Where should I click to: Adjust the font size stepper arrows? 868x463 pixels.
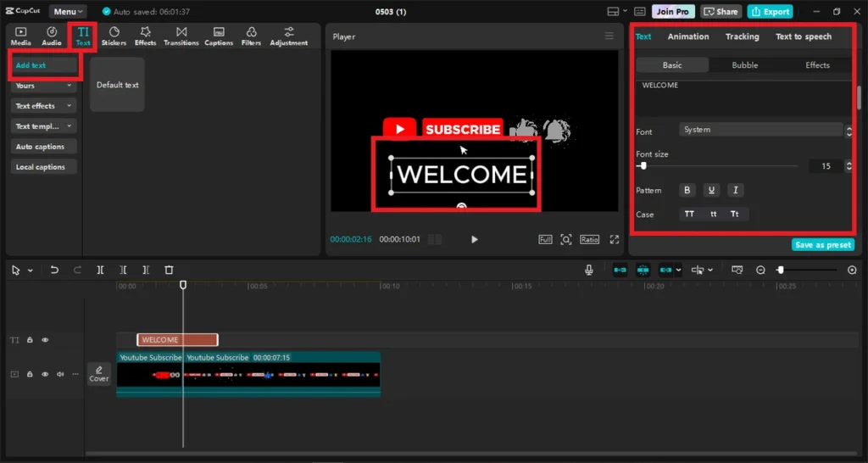click(849, 165)
